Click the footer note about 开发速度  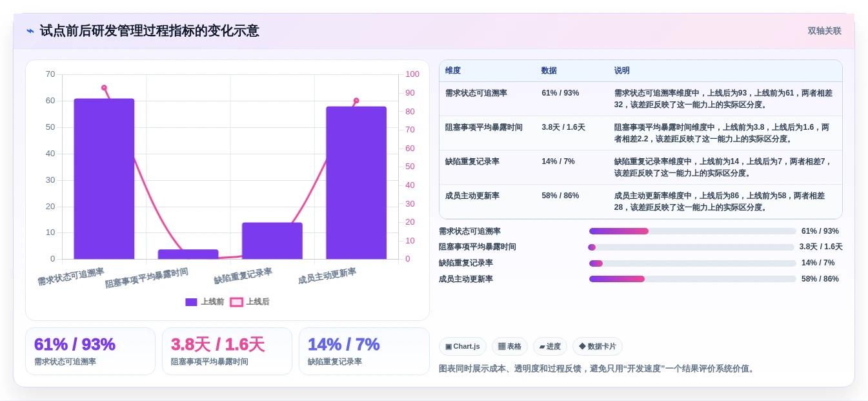598,369
